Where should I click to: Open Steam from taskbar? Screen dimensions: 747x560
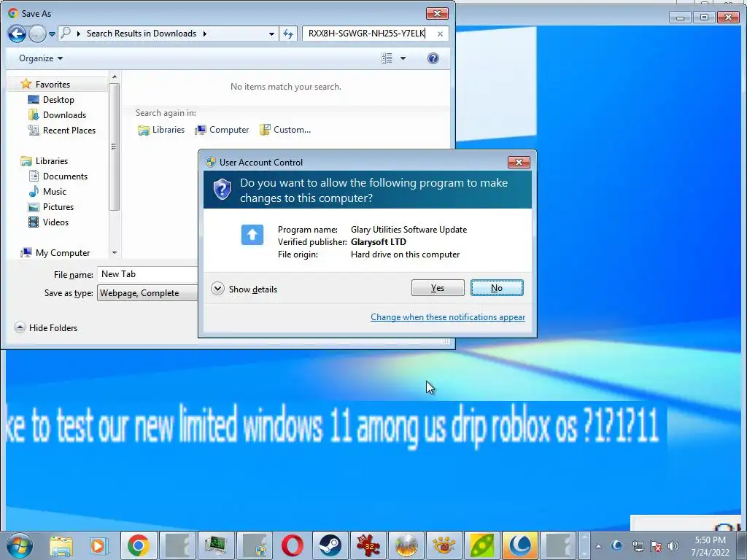click(x=330, y=545)
